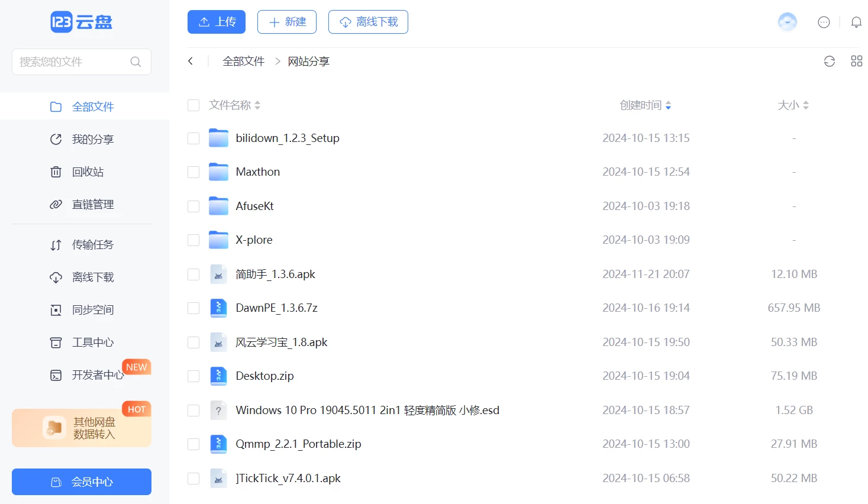
Task: Click the file name Qmmp_2.2.1_Portable.zip
Action: pyautogui.click(x=298, y=444)
